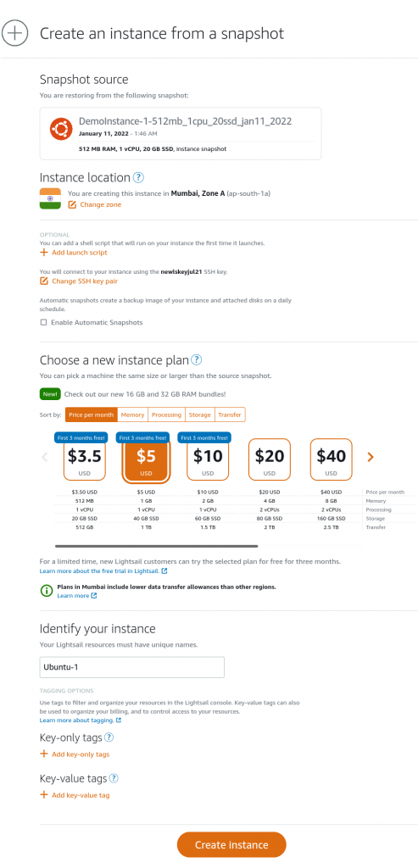The width and height of the screenshot is (418, 868).
Task: Show next plans with right chevron
Action: 371,457
